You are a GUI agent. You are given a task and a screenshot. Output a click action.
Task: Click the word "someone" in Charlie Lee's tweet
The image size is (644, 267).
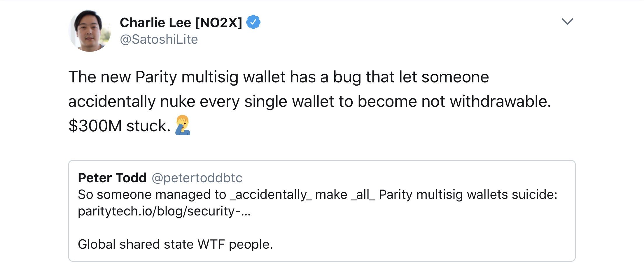point(455,77)
